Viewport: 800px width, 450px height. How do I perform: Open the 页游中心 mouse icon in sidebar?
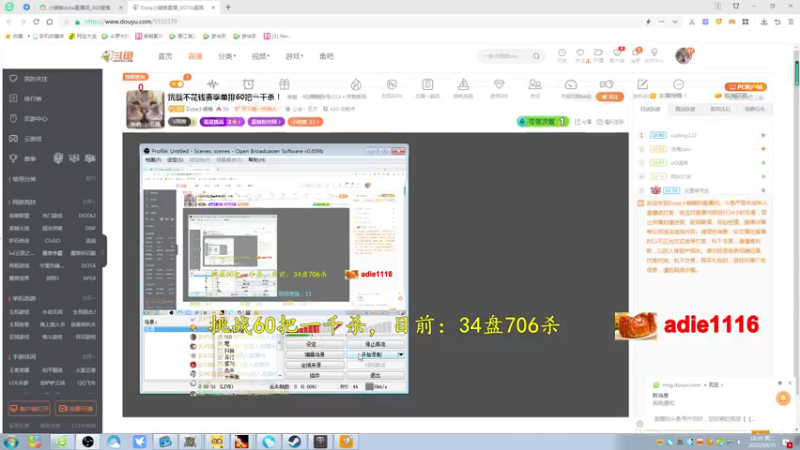click(x=13, y=118)
